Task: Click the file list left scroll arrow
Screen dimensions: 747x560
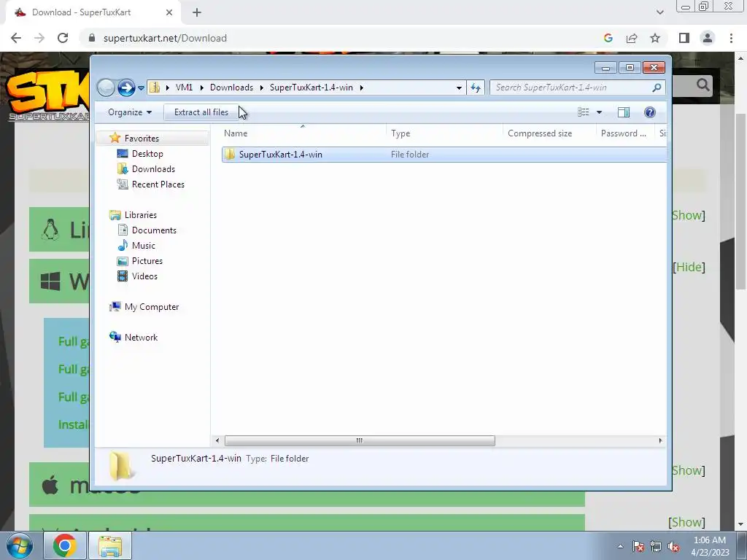Action: point(217,441)
